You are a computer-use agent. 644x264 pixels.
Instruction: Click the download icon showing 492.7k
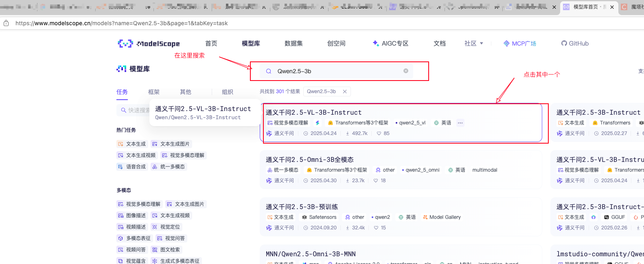(347, 133)
